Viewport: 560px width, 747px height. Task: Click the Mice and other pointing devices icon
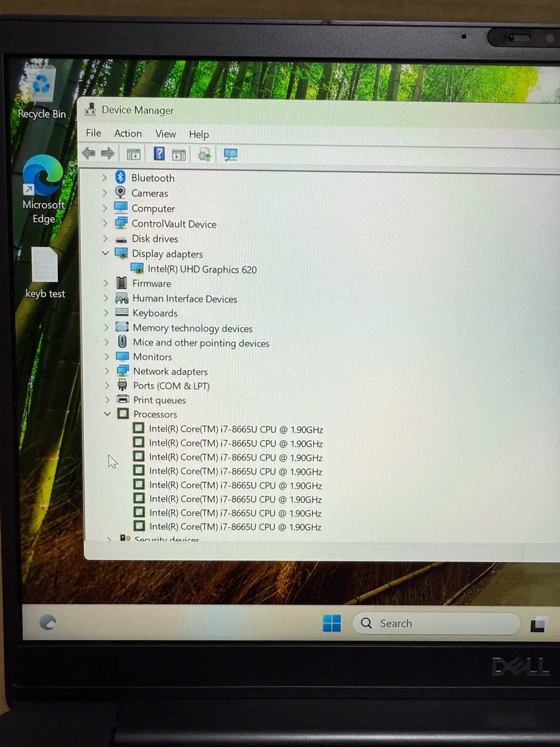(x=123, y=342)
